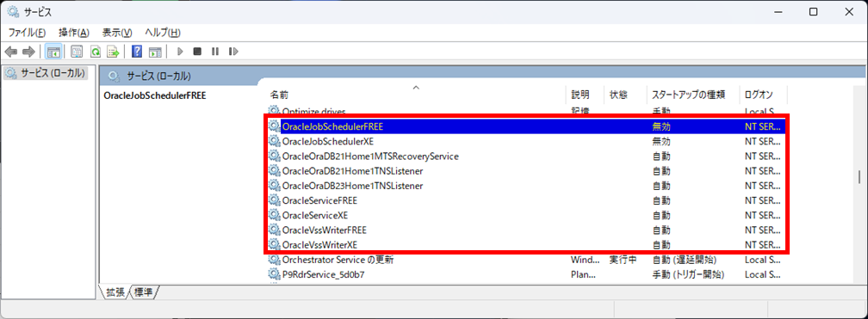Click gear icon of OracleVssWriterXE row

[x=274, y=244]
